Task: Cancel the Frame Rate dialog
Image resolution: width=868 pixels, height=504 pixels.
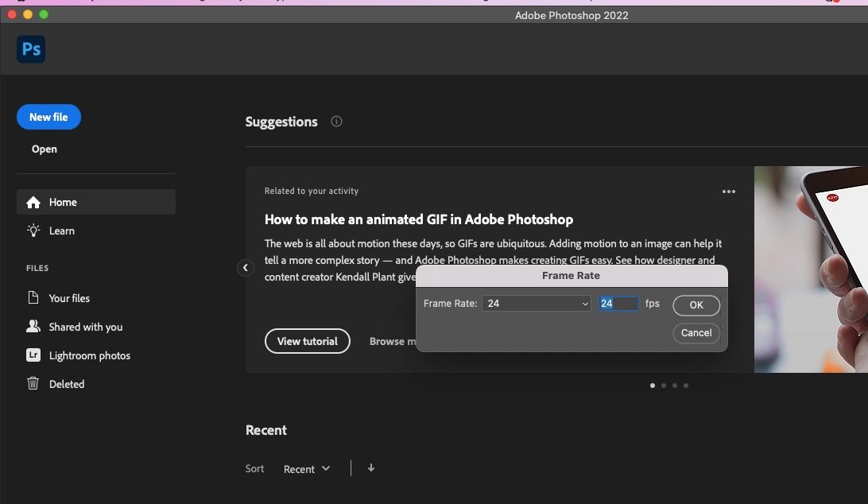Action: [696, 333]
